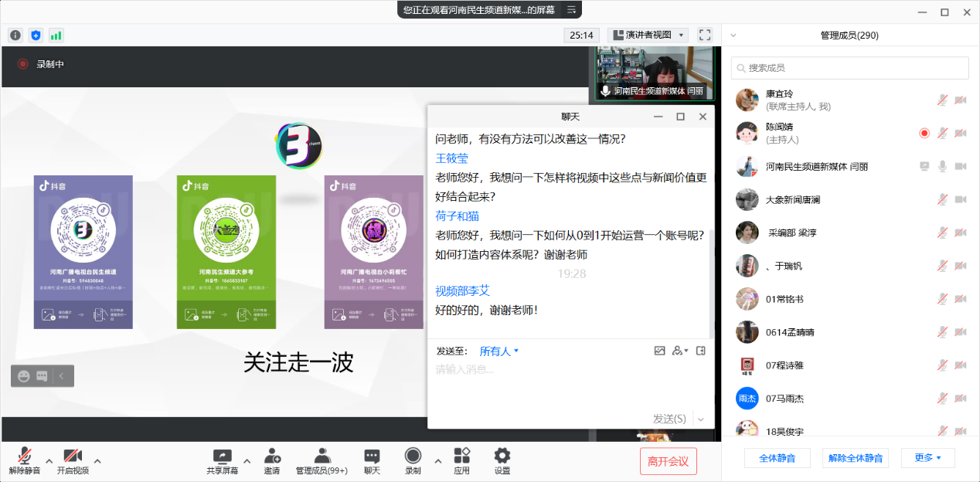Open the 应用 apps icon

point(461,457)
